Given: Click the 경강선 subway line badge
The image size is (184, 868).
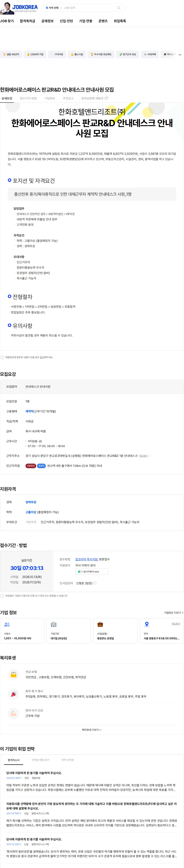Looking at the screenshot, I should (41, 466).
